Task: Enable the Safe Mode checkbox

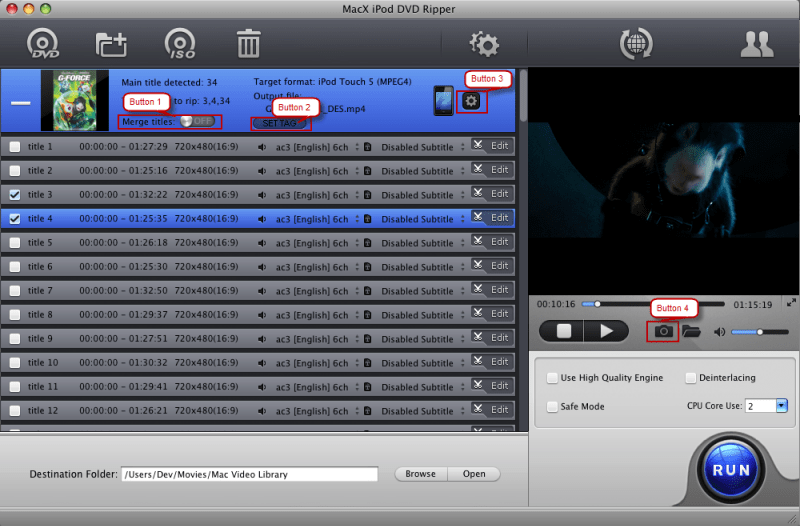Action: point(552,407)
